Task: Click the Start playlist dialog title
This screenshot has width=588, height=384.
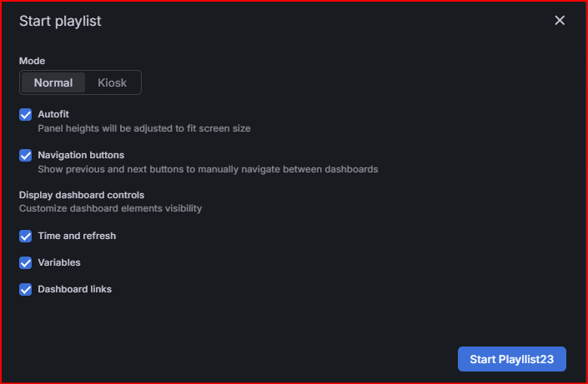Action: point(60,21)
